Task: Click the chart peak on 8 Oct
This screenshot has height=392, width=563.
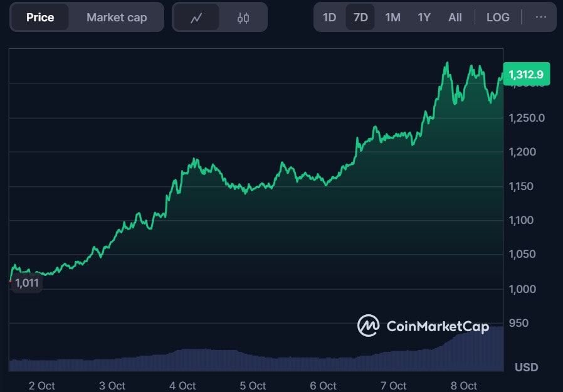Action: click(446, 63)
